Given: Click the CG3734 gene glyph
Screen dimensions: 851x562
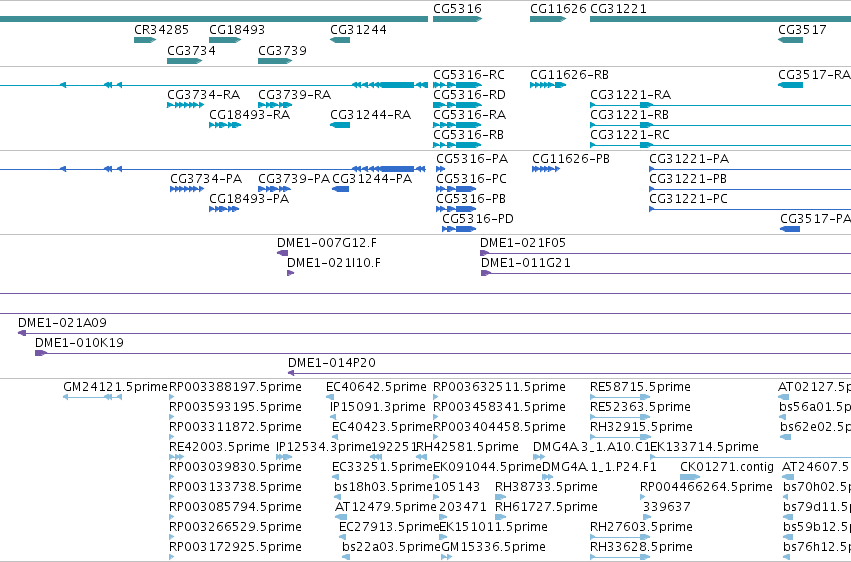Looking at the screenshot, I should pos(185,61).
